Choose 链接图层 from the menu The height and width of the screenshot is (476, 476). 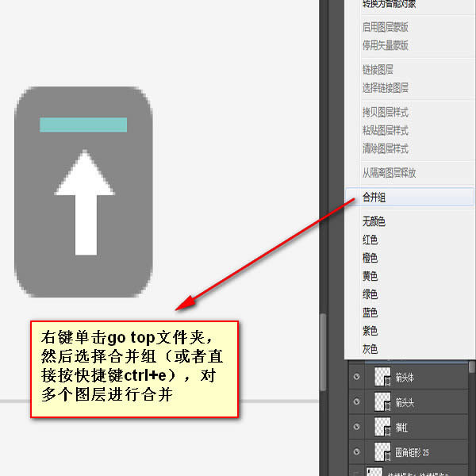378,70
